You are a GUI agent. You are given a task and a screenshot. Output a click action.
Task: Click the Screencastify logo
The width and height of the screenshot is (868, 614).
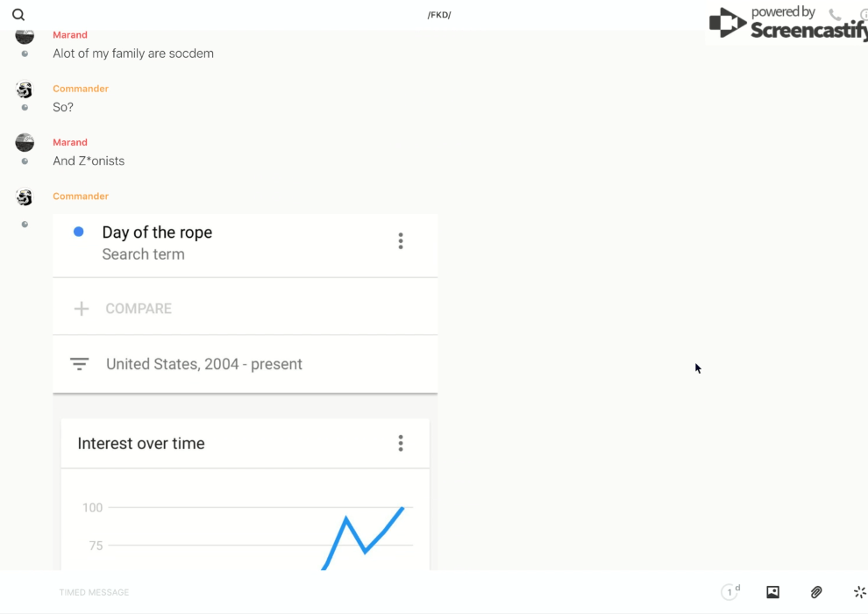pos(786,24)
